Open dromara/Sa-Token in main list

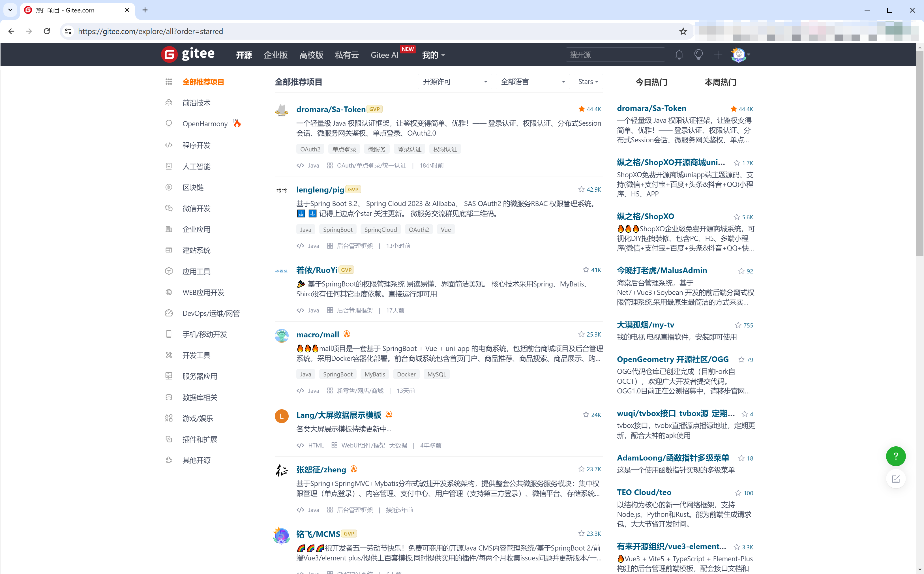click(331, 109)
